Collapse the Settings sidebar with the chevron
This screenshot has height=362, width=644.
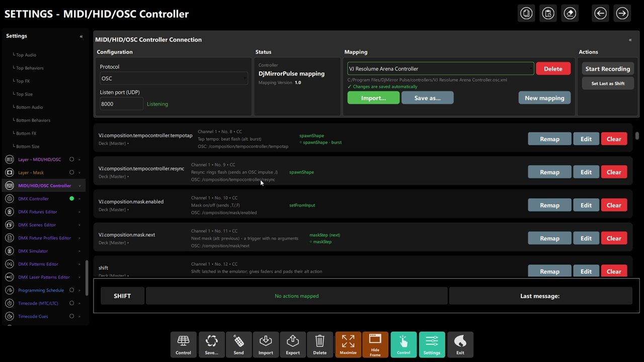point(81,36)
